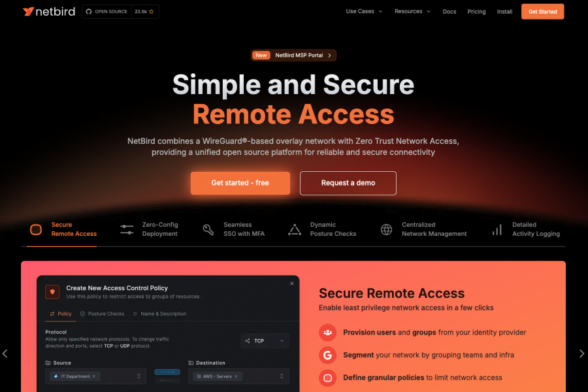588x392 pixels.
Task: Select the Centralized Network Management globe icon
Action: point(386,229)
